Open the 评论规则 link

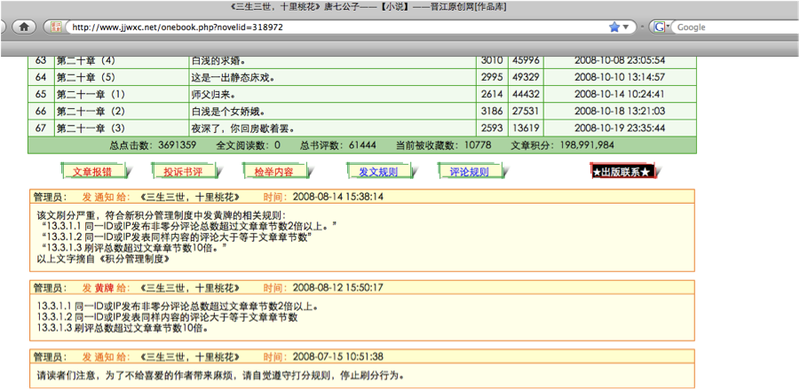(469, 172)
